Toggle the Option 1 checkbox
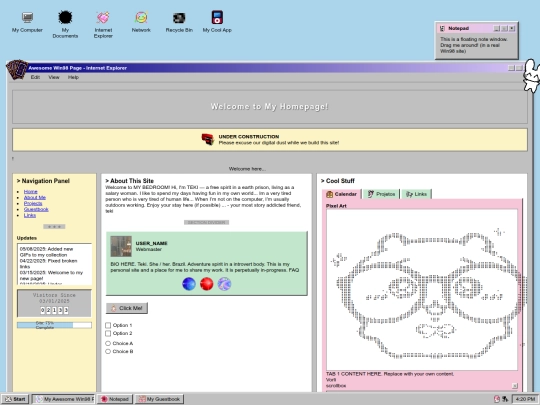The width and height of the screenshot is (540, 405). (108, 325)
